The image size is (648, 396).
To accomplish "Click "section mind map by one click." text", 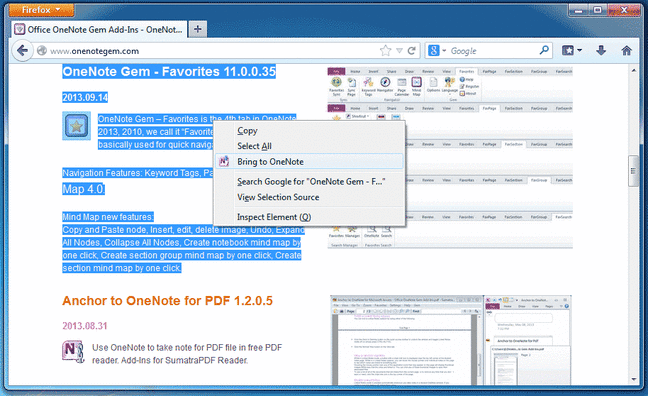I will (x=122, y=268).
